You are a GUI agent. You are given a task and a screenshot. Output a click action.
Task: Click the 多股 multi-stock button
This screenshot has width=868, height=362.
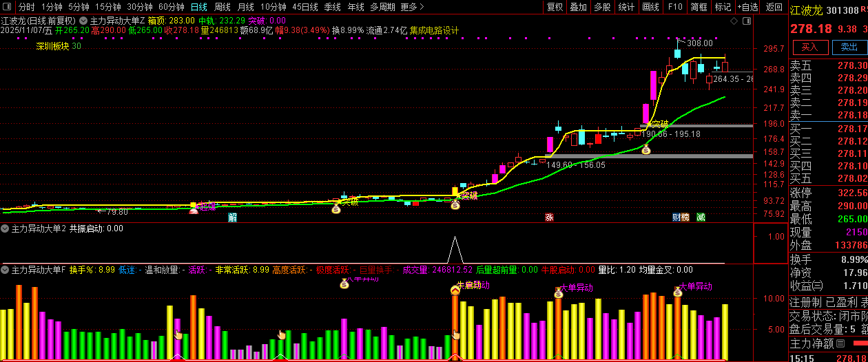(x=602, y=7)
